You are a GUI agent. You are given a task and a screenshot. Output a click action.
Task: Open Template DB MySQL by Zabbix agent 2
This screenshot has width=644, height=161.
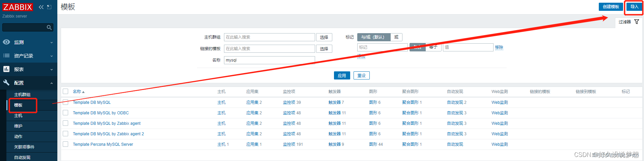(x=108, y=134)
